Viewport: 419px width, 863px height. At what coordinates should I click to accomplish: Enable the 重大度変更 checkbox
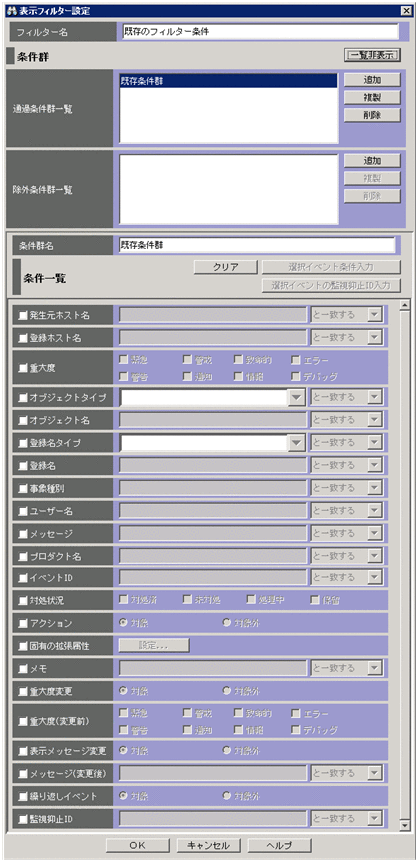(x=23, y=691)
